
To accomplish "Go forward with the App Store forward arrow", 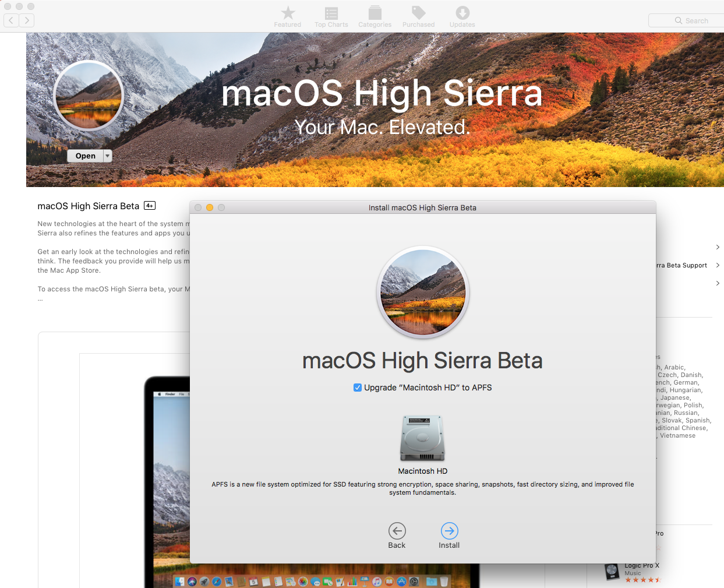I will click(x=27, y=20).
